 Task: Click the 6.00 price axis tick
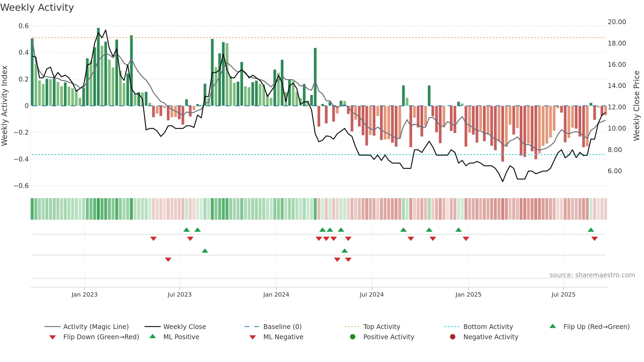tap(615, 171)
